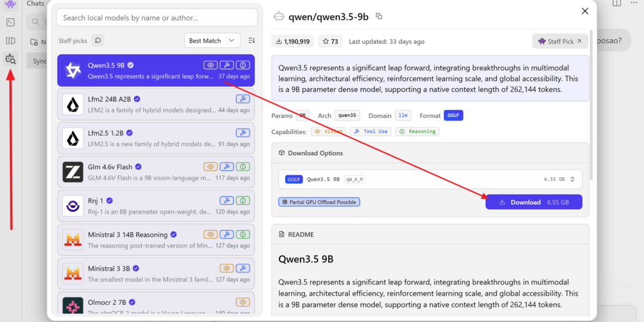
Task: Click the 1,190,919 downloads badge
Action: (x=293, y=42)
